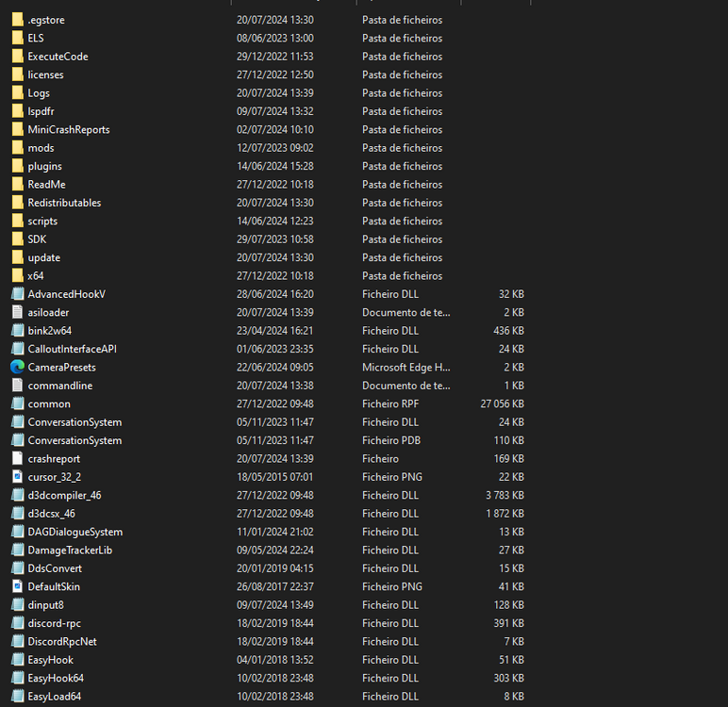Click the DefaultSkin PNG image icon

coord(17,586)
